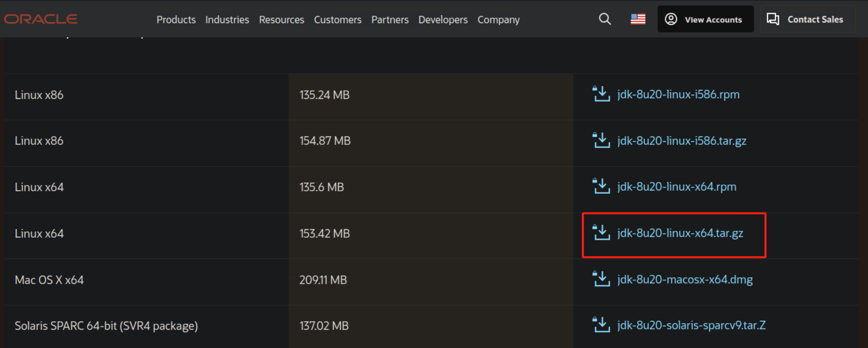Screen dimensions: 868x348
Task: Expand the Customers navigation menu
Action: coord(338,20)
